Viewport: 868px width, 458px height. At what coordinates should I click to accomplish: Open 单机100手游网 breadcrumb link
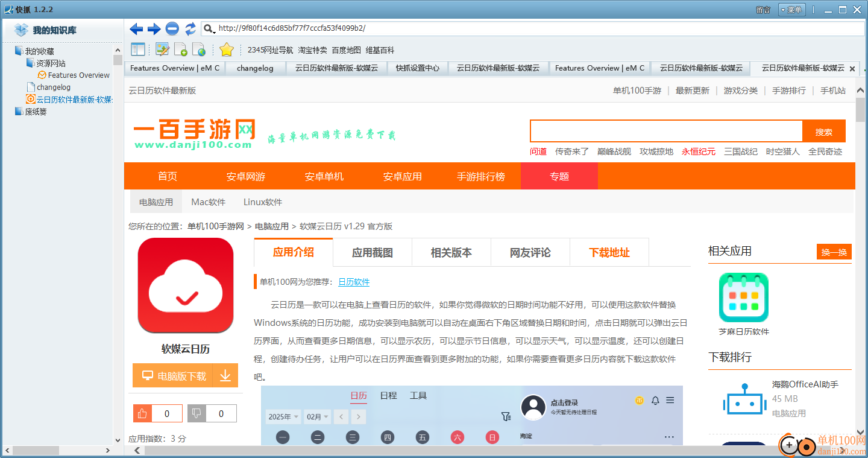click(216, 226)
